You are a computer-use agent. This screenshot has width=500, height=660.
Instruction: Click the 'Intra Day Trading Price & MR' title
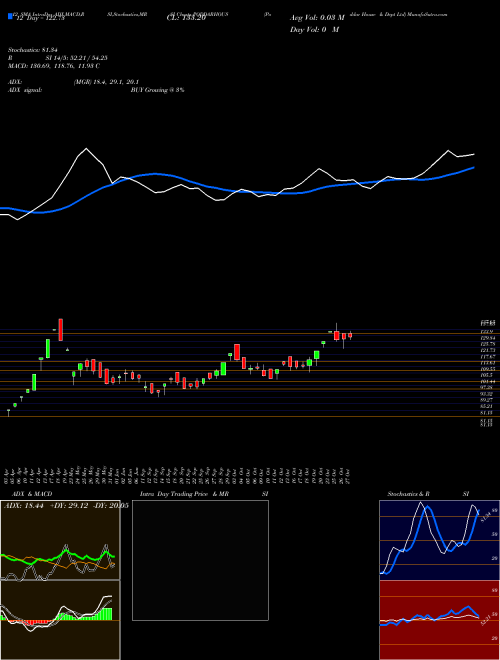(x=184, y=494)
